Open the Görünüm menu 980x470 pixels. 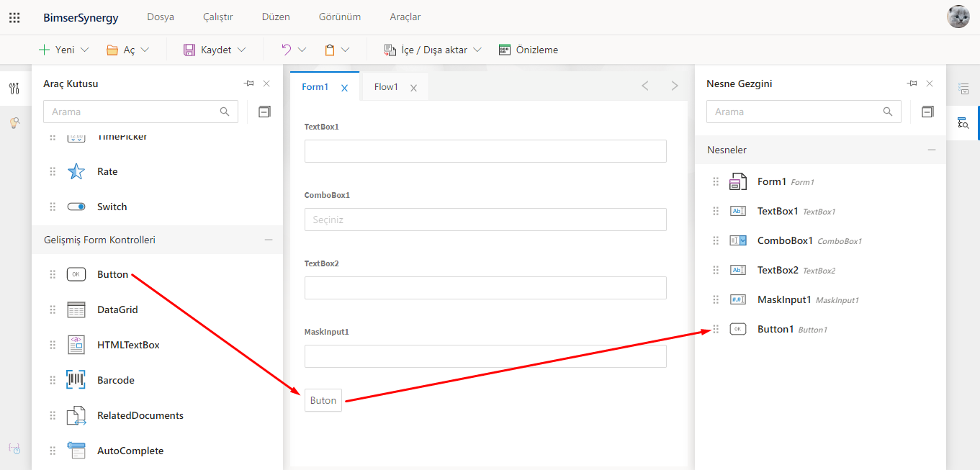(x=340, y=17)
